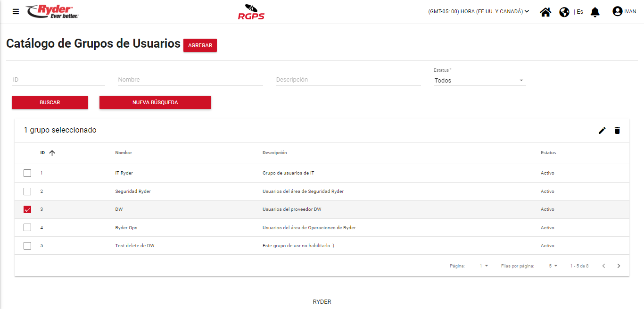Open the Estatus dropdown showing Todos
Viewport: 644px width, 309px height.
tap(479, 81)
